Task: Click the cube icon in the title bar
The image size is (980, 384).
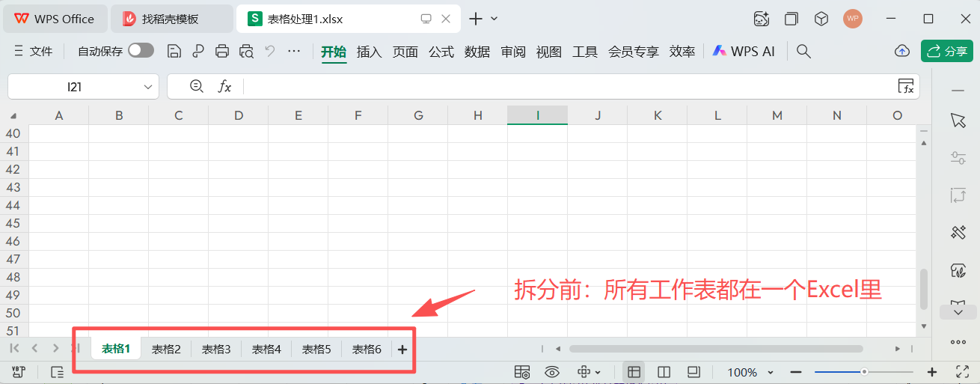Action: coord(821,19)
